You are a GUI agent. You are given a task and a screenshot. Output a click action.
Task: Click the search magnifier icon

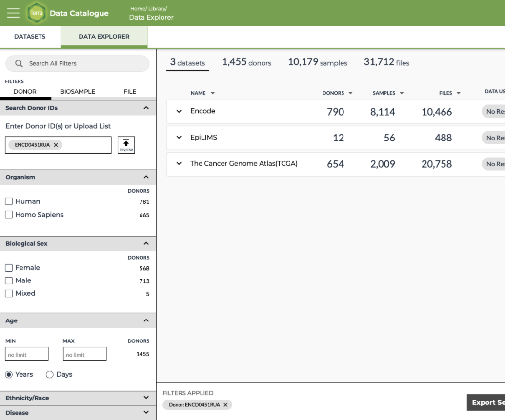click(19, 63)
